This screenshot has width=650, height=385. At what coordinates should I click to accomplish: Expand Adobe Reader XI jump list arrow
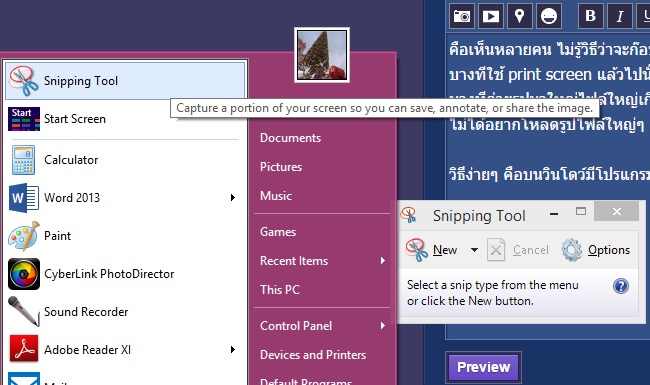pyautogui.click(x=233, y=350)
